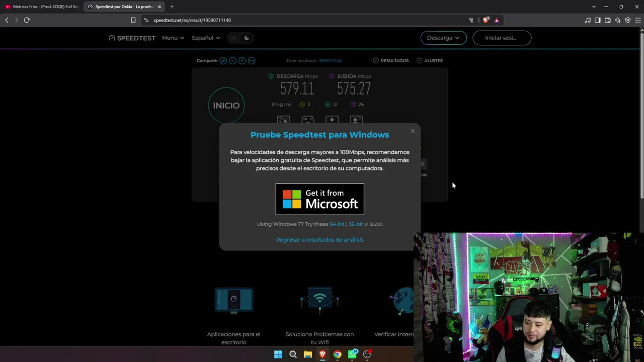
Task: Click the web browsing experience icon
Action: click(x=284, y=120)
